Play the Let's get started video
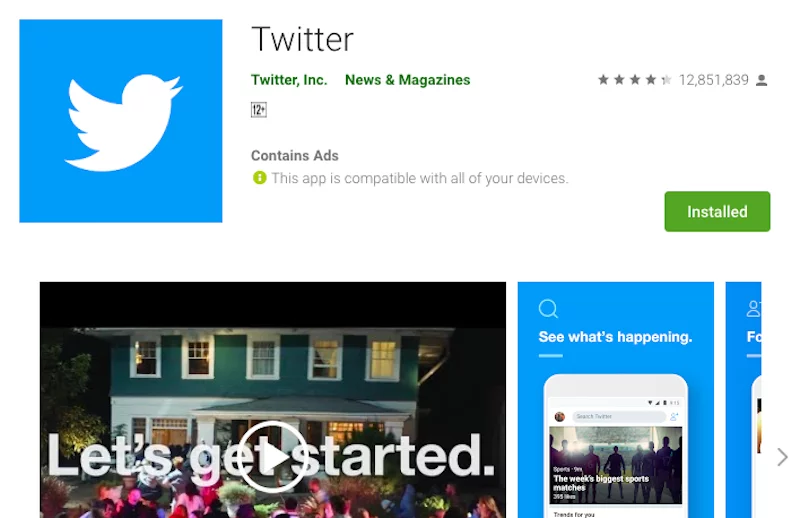This screenshot has width=800, height=518. (x=272, y=456)
